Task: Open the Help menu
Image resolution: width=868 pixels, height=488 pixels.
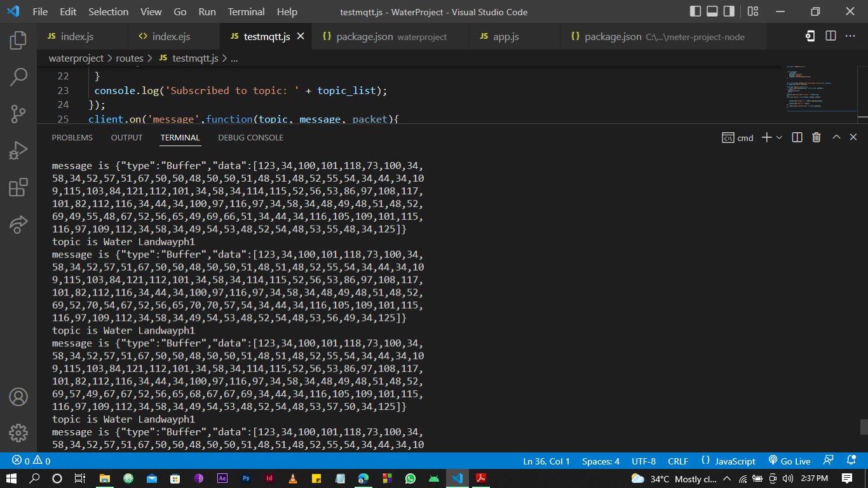Action: [287, 11]
